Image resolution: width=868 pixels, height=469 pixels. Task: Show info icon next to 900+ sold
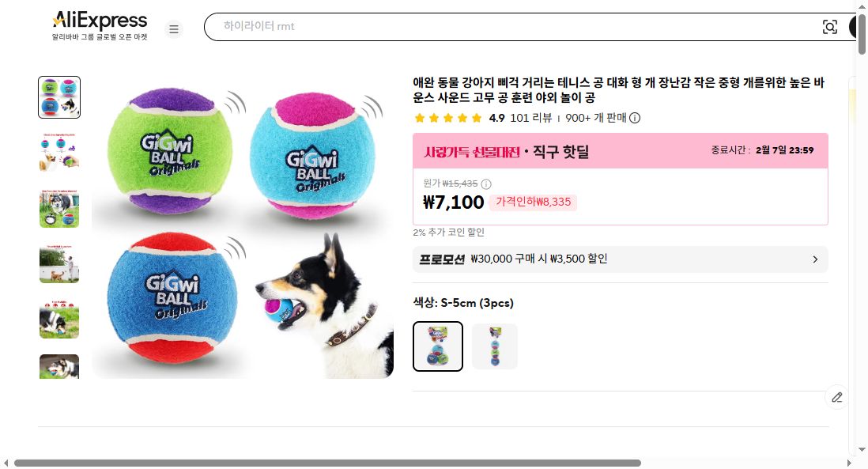point(635,118)
